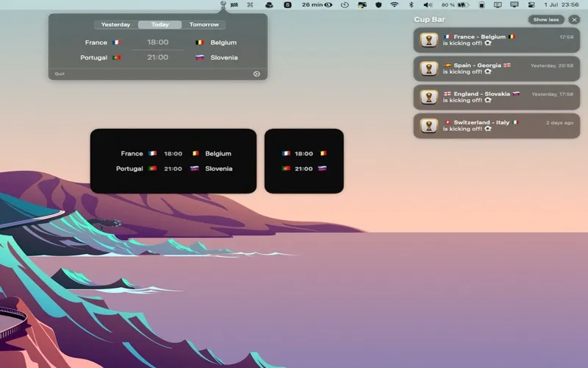Click Slovenia team name in popover
The width and height of the screenshot is (588, 368).
click(x=224, y=57)
